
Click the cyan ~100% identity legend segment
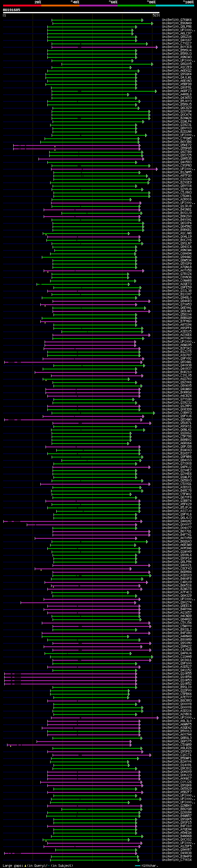pyautogui.click(x=175, y=6)
